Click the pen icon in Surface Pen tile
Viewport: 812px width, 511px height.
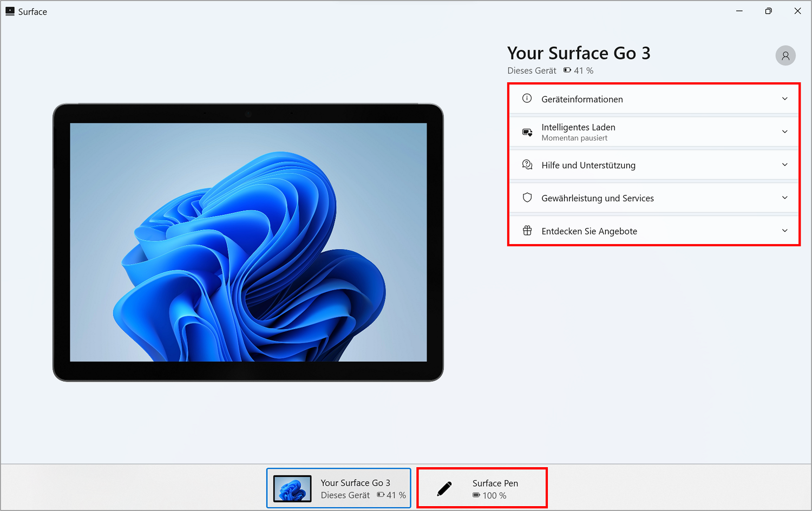[x=444, y=489]
